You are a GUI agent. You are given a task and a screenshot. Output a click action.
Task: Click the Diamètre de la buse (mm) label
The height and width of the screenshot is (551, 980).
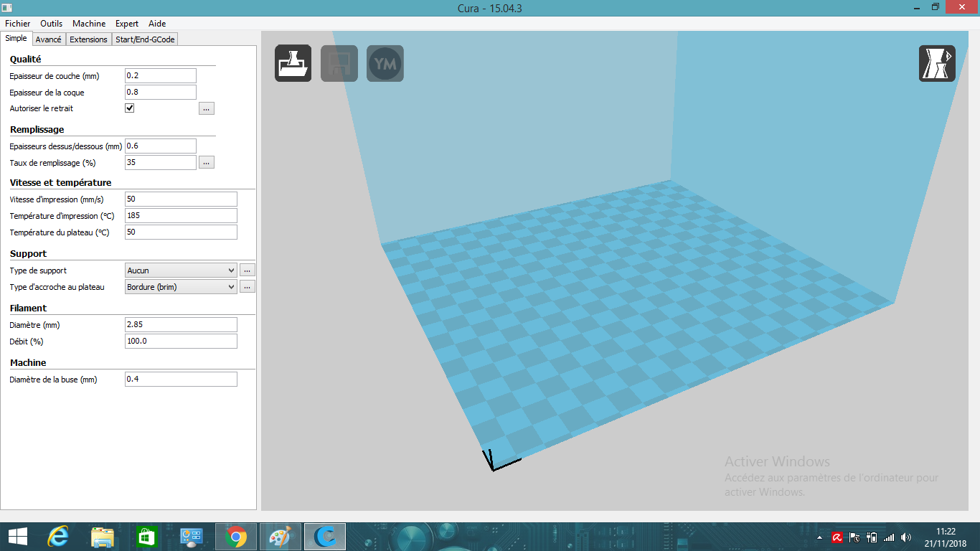tap(54, 380)
